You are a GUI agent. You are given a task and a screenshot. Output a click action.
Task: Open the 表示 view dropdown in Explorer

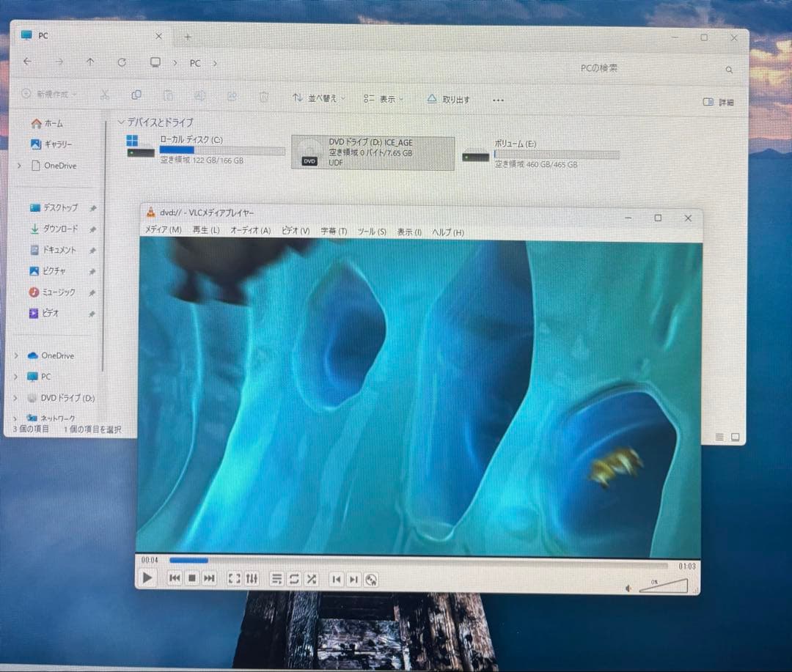pyautogui.click(x=384, y=99)
